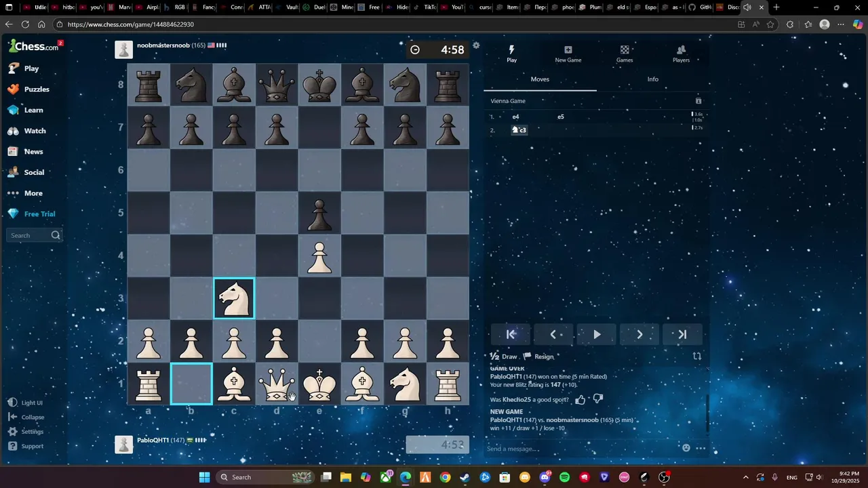Viewport: 868px width, 488px height.
Task: Select move e4 in move list
Action: pos(516,117)
